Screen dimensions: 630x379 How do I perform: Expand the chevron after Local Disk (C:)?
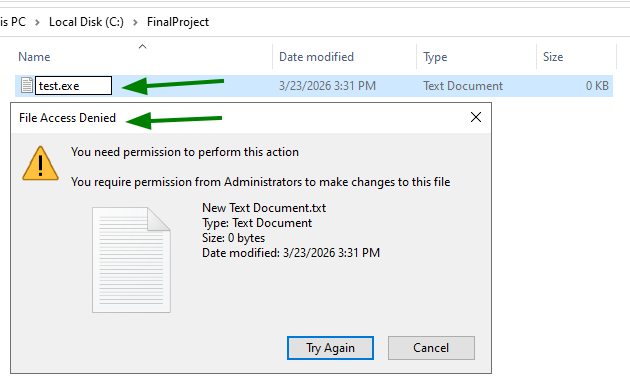point(135,22)
